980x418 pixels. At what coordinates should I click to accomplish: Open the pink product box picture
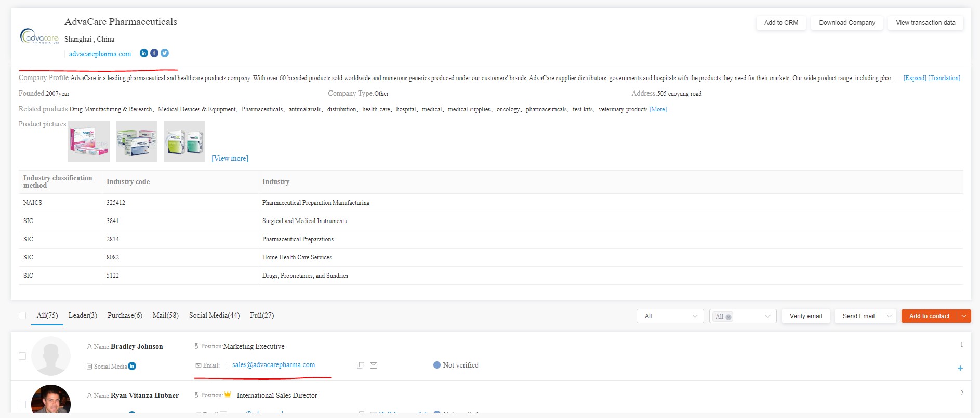(x=89, y=141)
